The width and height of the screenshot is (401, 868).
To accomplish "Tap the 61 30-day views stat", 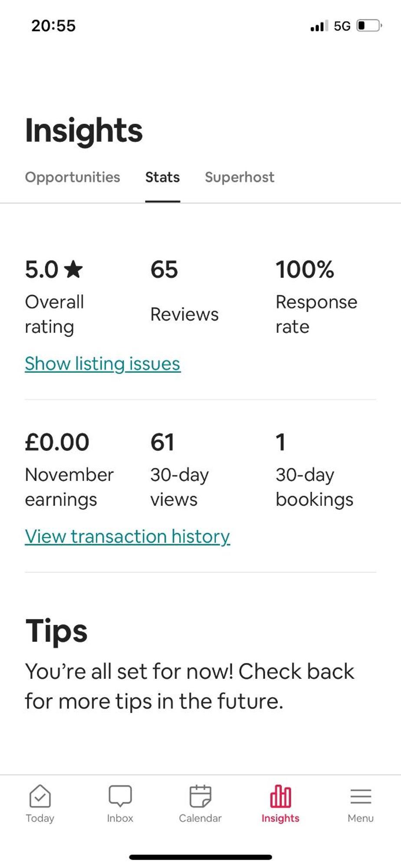I will tap(180, 470).
